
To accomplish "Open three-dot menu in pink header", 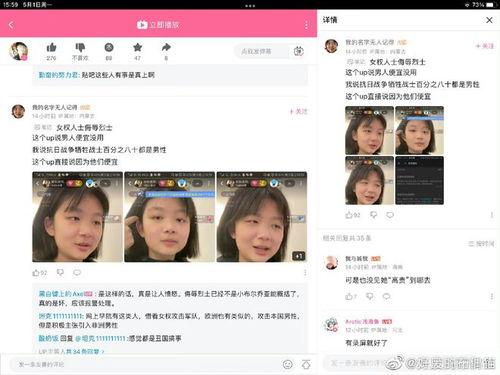I will click(x=306, y=25).
